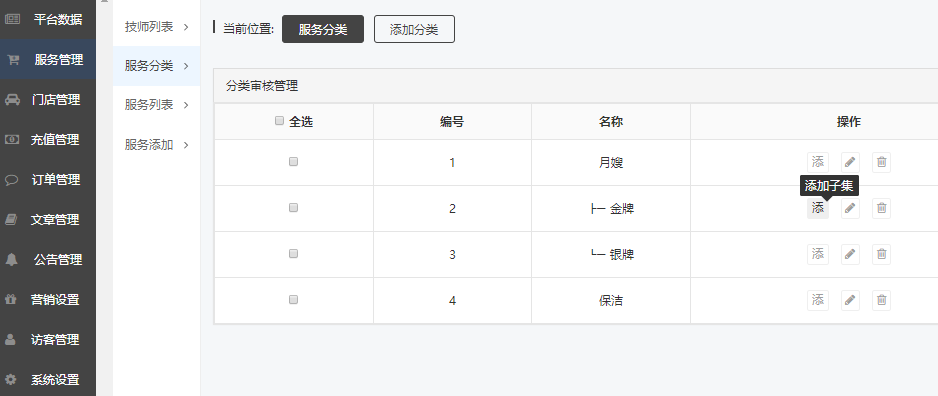This screenshot has width=938, height=396.
Task: Click trash icon in the 保洁 row
Action: point(881,300)
